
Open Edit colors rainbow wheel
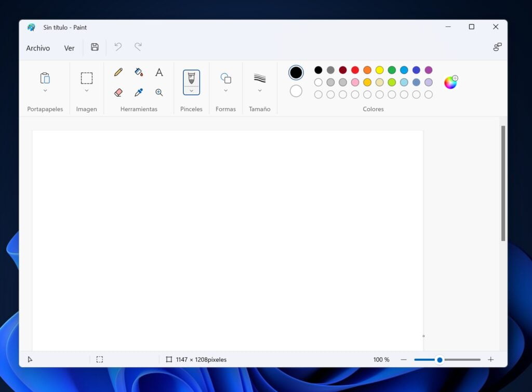(450, 82)
